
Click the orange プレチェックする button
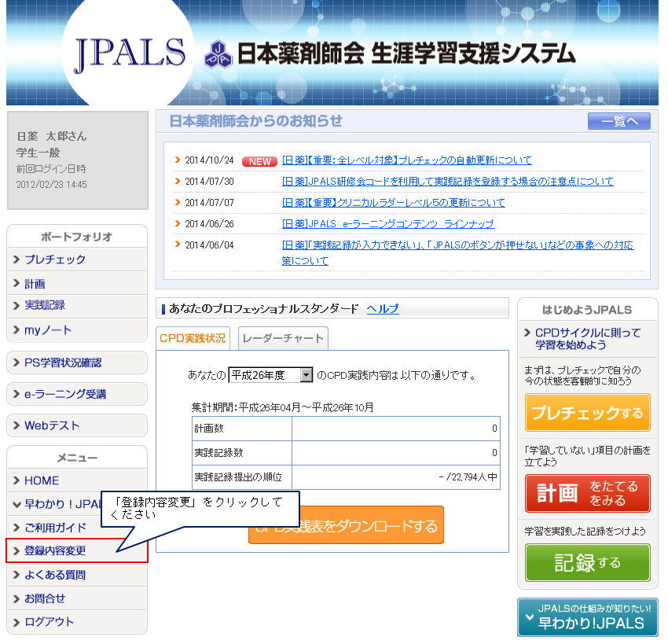(588, 413)
